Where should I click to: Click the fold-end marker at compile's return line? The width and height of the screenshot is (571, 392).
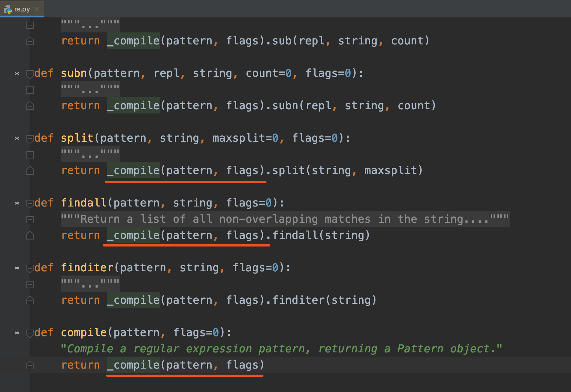tap(30, 365)
